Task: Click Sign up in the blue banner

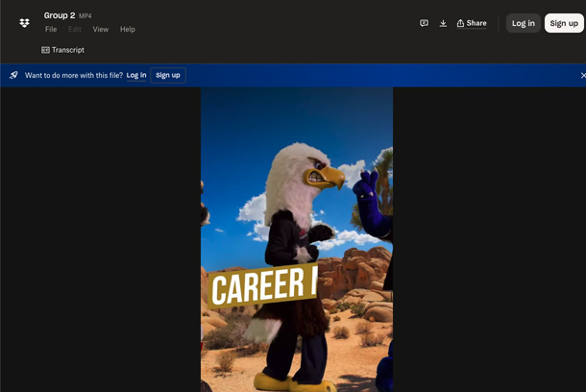Action: click(168, 76)
